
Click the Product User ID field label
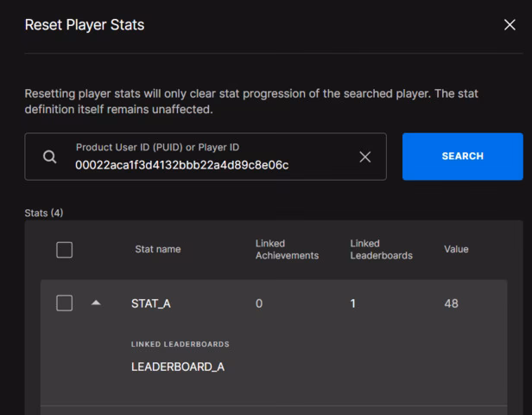pyautogui.click(x=157, y=147)
